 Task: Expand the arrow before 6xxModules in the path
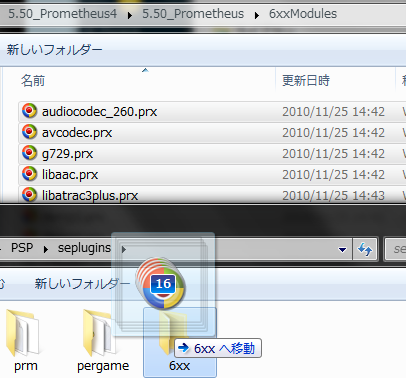coord(257,15)
